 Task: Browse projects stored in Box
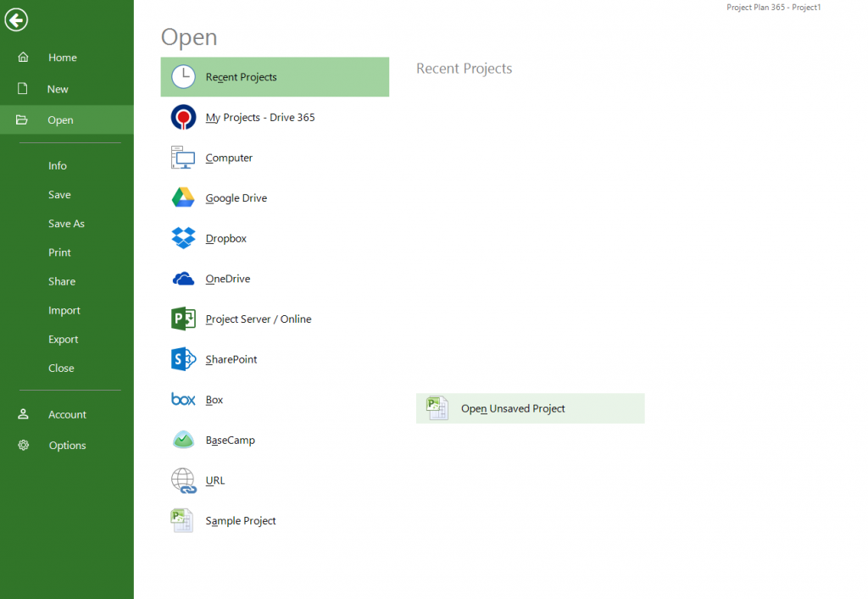click(x=214, y=399)
